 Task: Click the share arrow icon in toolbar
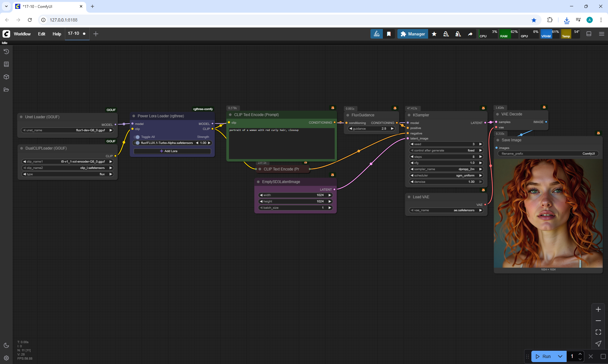coord(470,34)
